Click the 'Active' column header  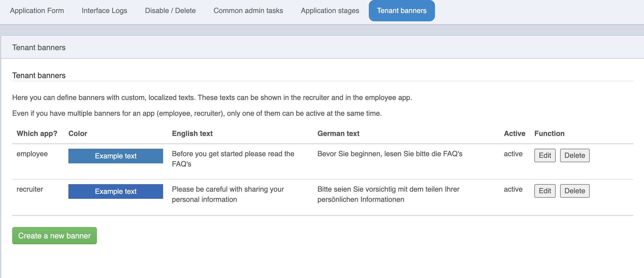[514, 133]
